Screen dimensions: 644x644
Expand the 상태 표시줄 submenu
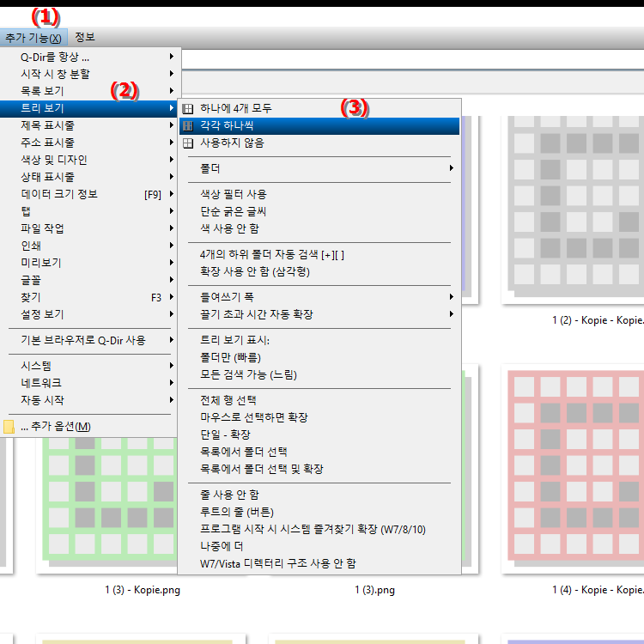click(89, 177)
